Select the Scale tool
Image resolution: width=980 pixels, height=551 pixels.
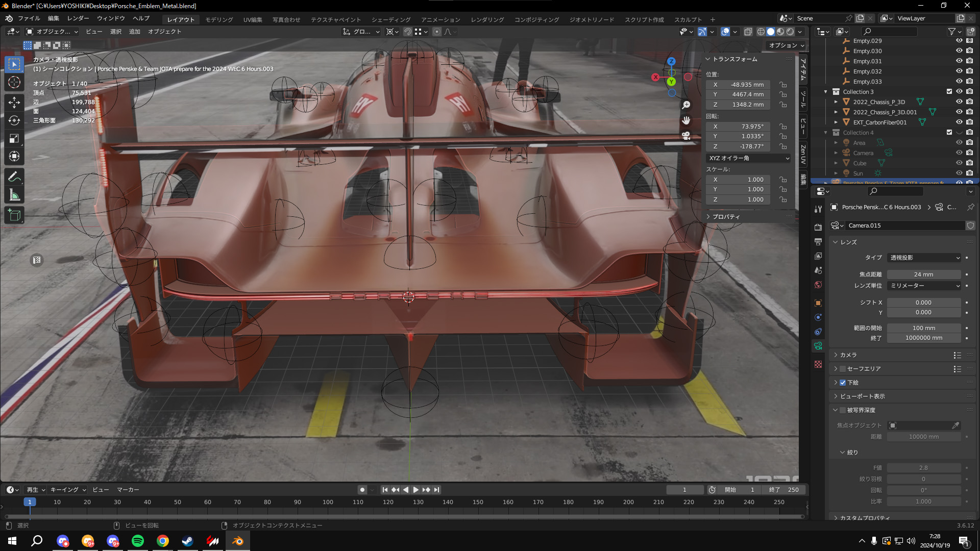pos(14,138)
